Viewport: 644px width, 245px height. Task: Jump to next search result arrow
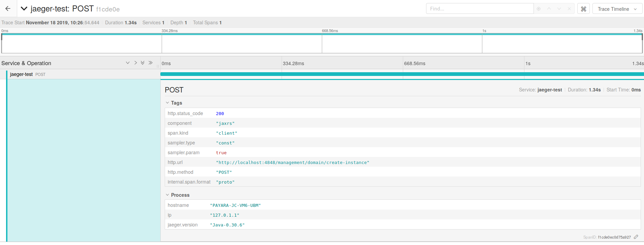click(x=559, y=9)
